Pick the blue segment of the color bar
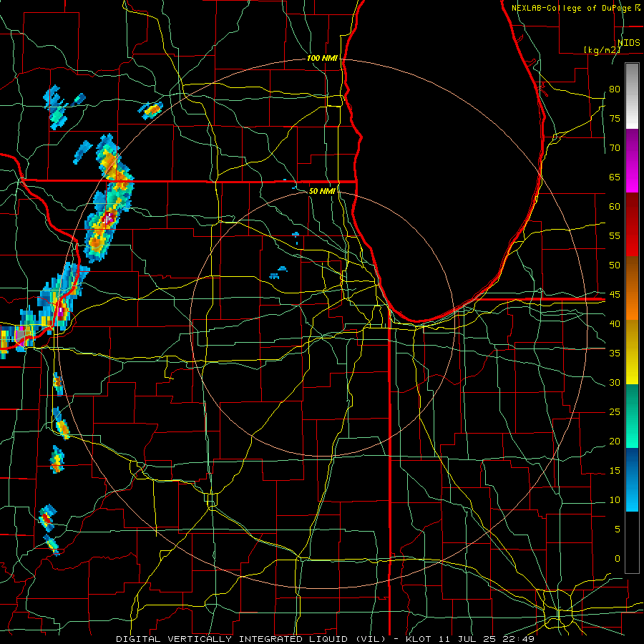 point(632,479)
